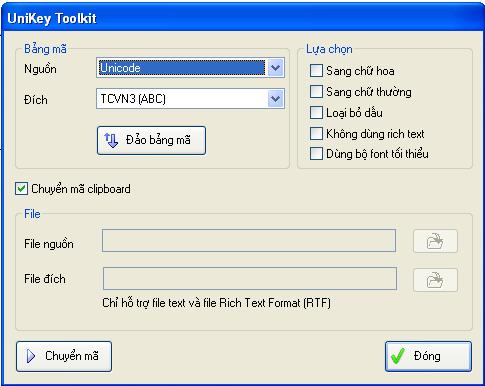Open the Nguồn dropdown arrow
Screen dimensions: 485x386
point(275,68)
